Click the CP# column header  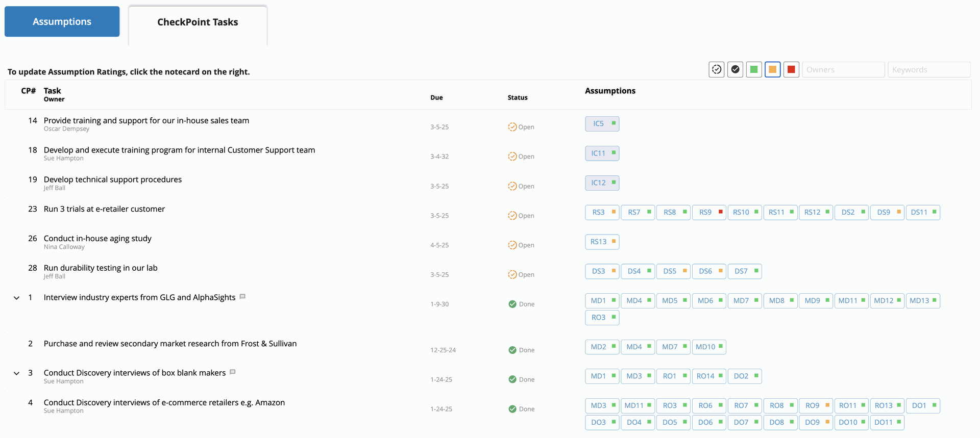coord(28,91)
